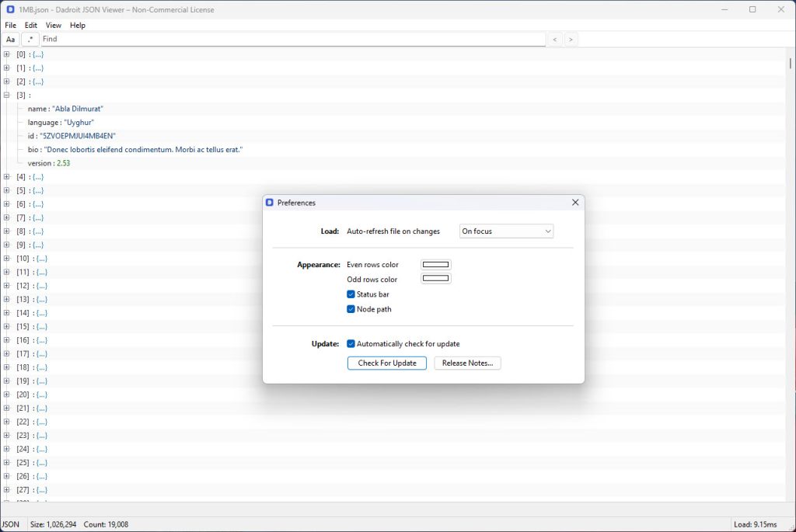The height and width of the screenshot is (532, 796).
Task: Disable Automatically check for update
Action: (351, 344)
